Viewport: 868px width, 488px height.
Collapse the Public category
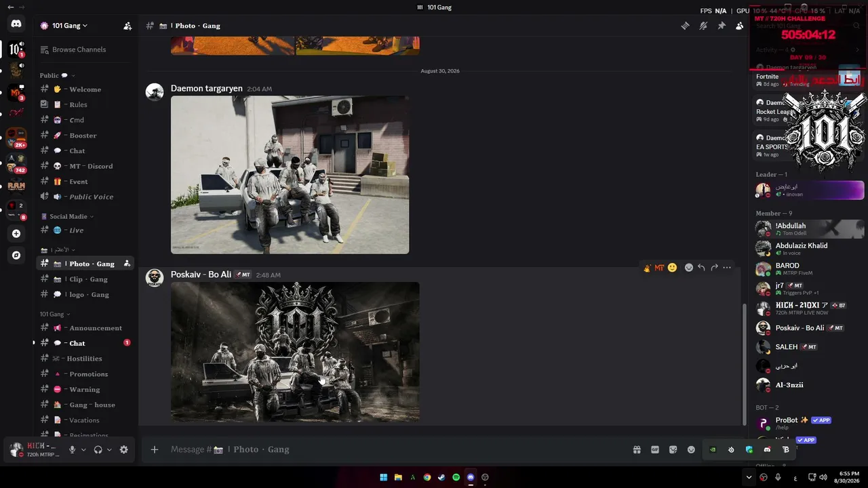pyautogui.click(x=57, y=75)
